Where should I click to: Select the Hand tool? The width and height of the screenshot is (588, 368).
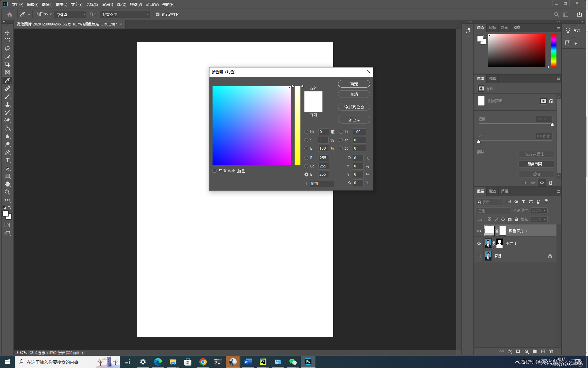point(7,184)
